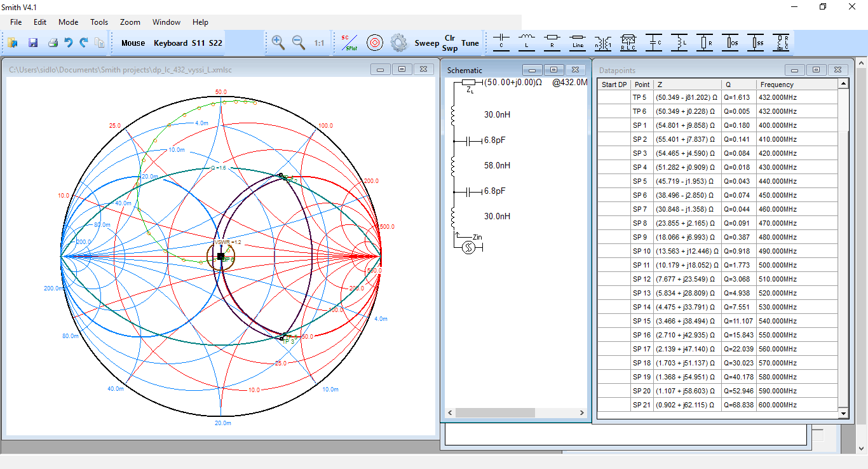Add an open stub (OS) element
868x469 pixels.
pos(730,43)
